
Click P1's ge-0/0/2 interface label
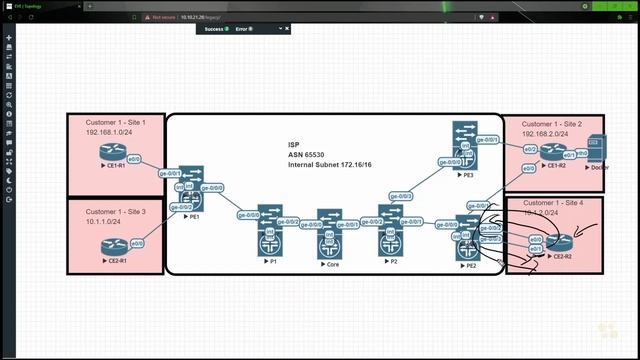point(288,222)
